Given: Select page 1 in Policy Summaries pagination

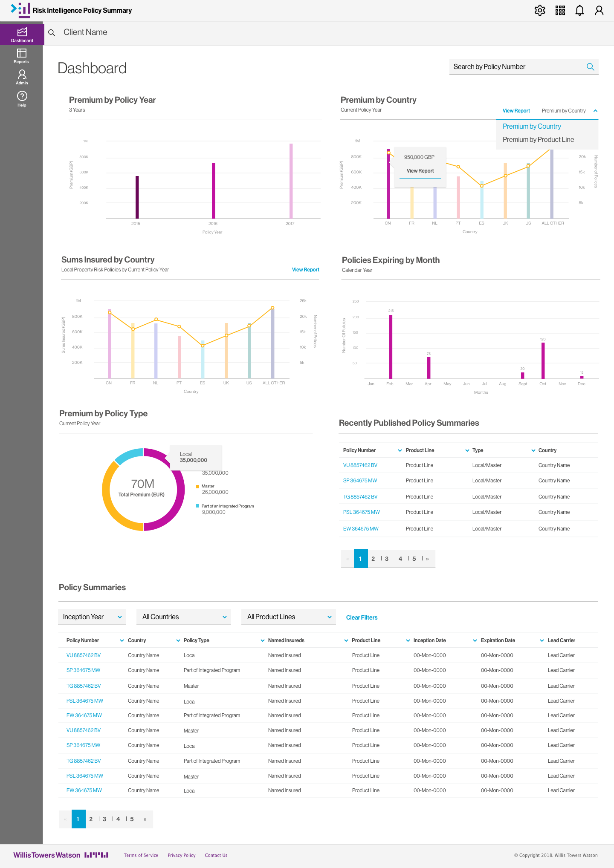Looking at the screenshot, I should click(78, 819).
